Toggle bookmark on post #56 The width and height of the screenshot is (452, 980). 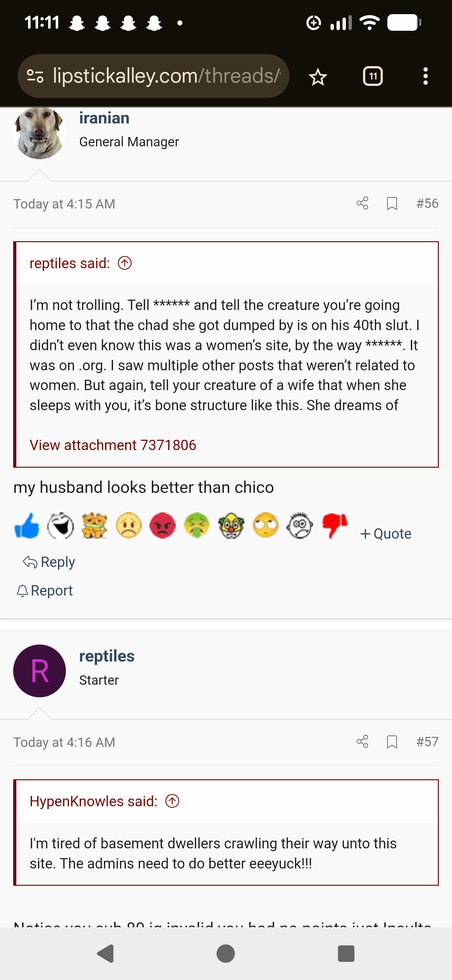pyautogui.click(x=392, y=203)
